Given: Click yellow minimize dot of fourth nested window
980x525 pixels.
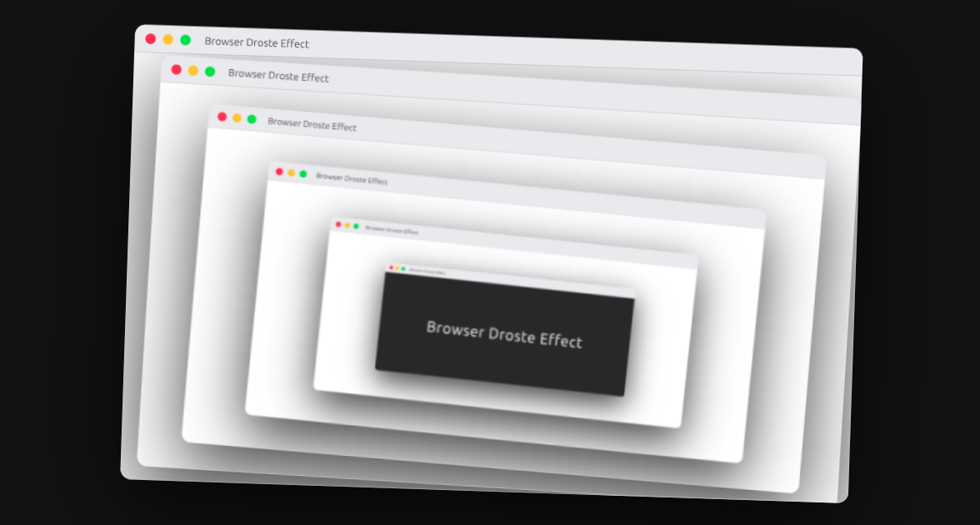Looking at the screenshot, I should (x=292, y=173).
